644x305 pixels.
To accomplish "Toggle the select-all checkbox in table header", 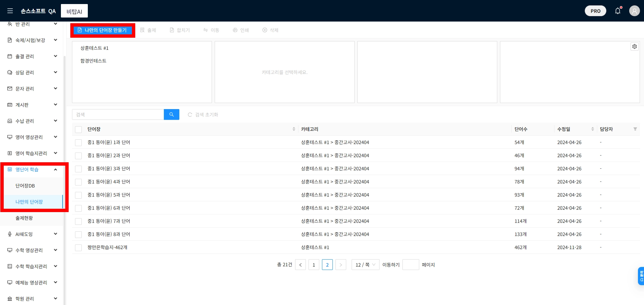I will click(x=78, y=129).
